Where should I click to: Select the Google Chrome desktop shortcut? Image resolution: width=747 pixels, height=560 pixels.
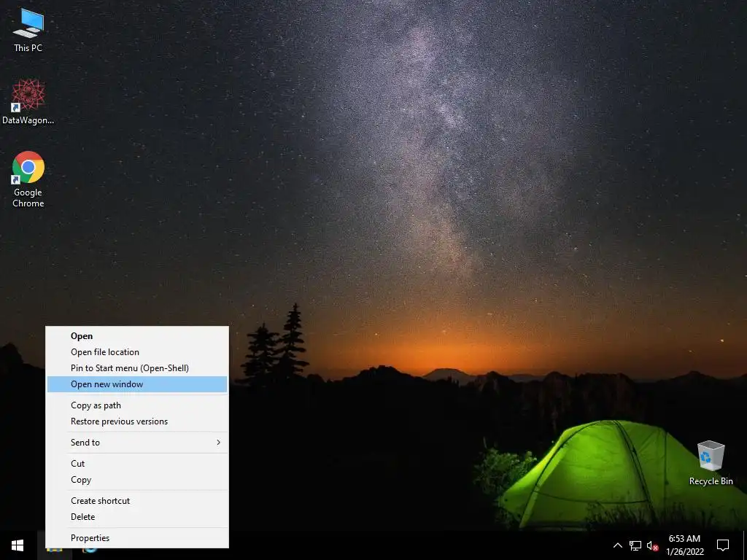coord(28,179)
